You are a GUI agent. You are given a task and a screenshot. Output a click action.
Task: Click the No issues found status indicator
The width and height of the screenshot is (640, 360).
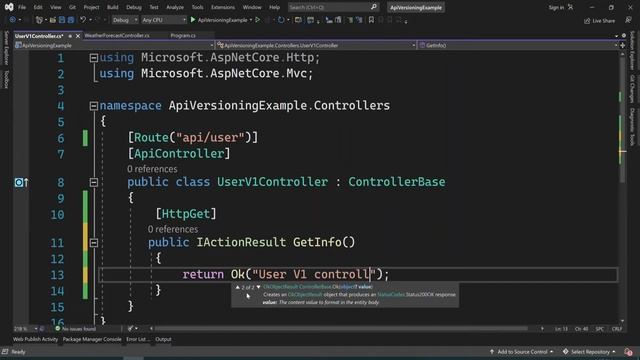click(x=76, y=329)
